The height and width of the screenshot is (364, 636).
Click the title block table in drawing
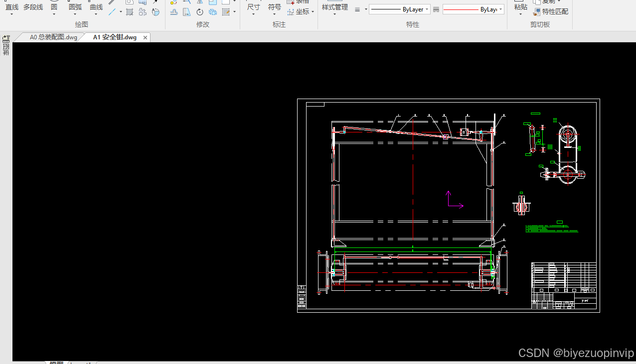point(564,285)
